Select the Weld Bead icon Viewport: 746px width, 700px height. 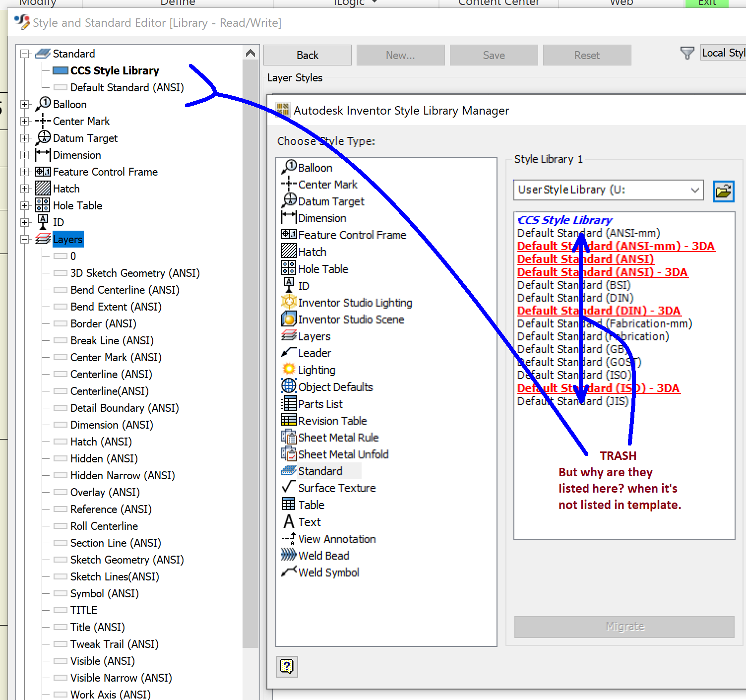click(289, 555)
